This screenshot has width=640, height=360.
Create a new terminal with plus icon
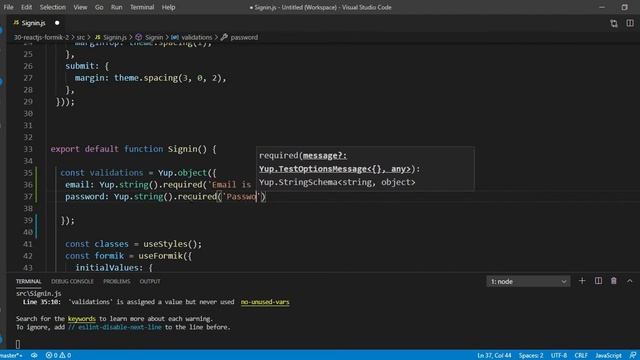[582, 281]
